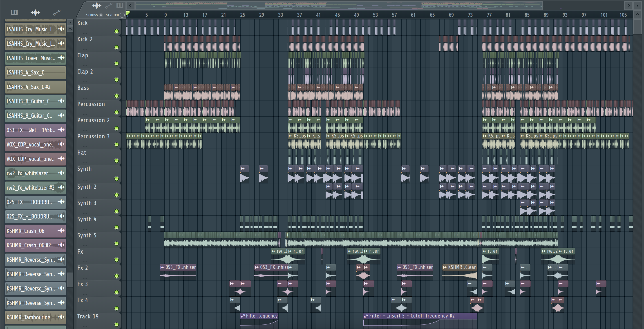
Task: Click waveform icon on LSAHHS_Lover_Music clip
Action: [61, 58]
